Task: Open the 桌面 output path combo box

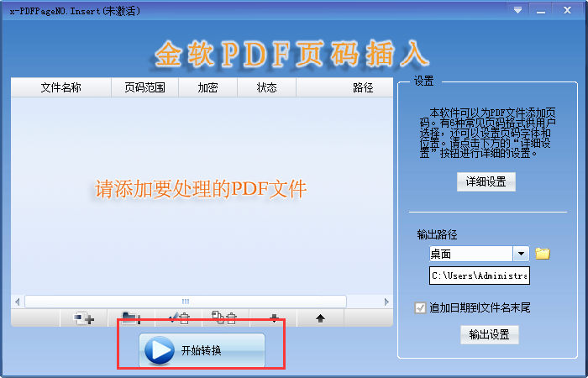Action: 479,254
